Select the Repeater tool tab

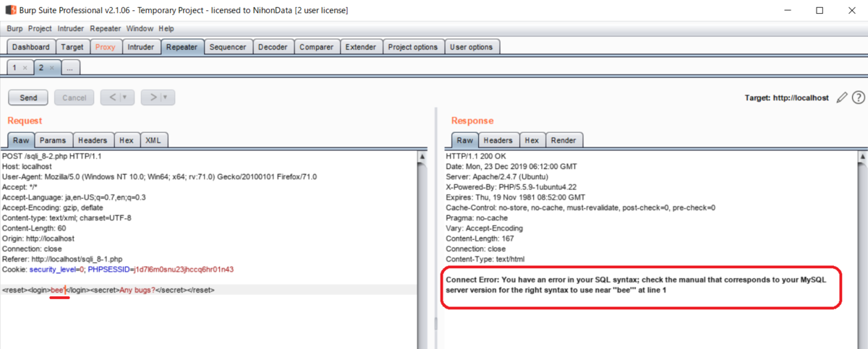coord(182,47)
